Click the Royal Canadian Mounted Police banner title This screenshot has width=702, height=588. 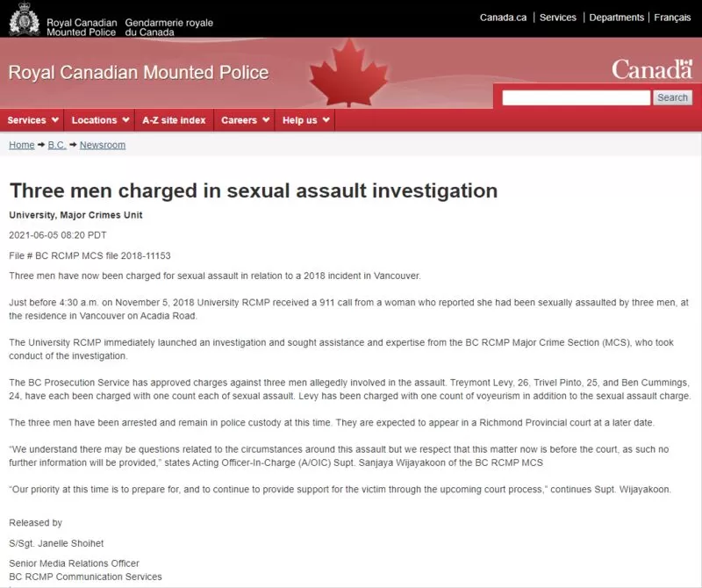tap(139, 73)
